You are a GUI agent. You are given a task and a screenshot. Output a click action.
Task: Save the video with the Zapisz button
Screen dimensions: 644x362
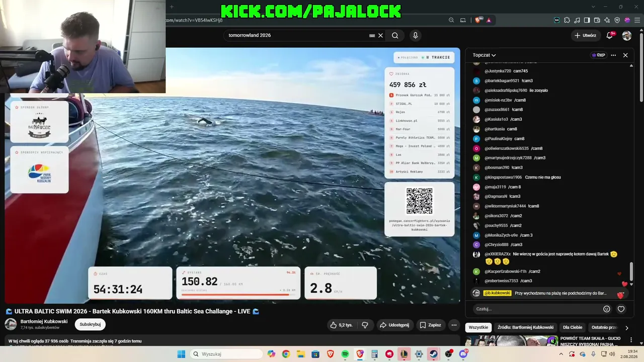[x=431, y=325]
